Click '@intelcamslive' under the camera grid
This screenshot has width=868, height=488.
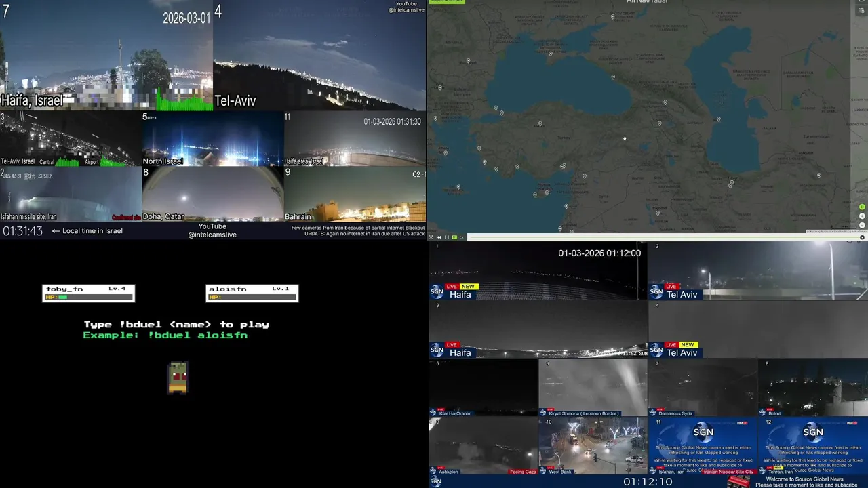[212, 235]
